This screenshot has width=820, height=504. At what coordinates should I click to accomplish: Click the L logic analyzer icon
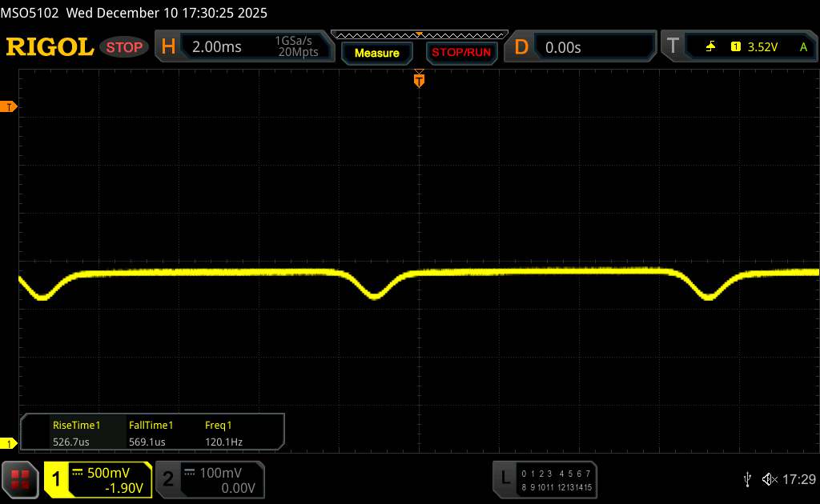(505, 478)
